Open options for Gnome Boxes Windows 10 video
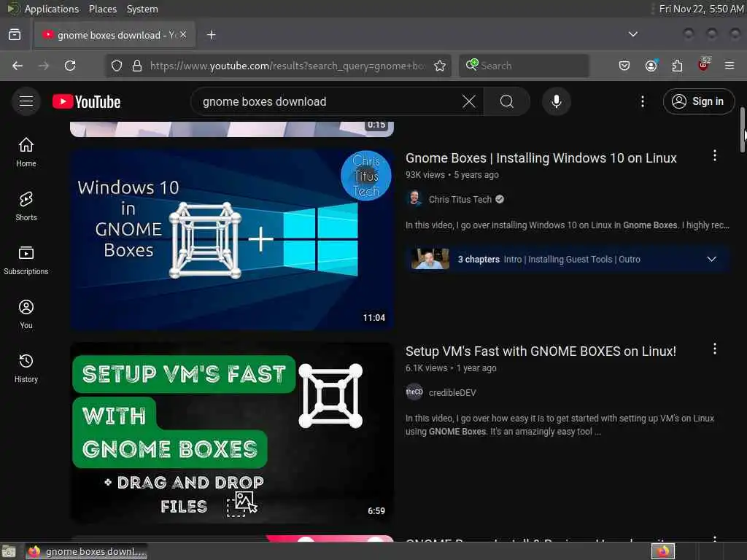The height and width of the screenshot is (560, 747). [x=715, y=156]
